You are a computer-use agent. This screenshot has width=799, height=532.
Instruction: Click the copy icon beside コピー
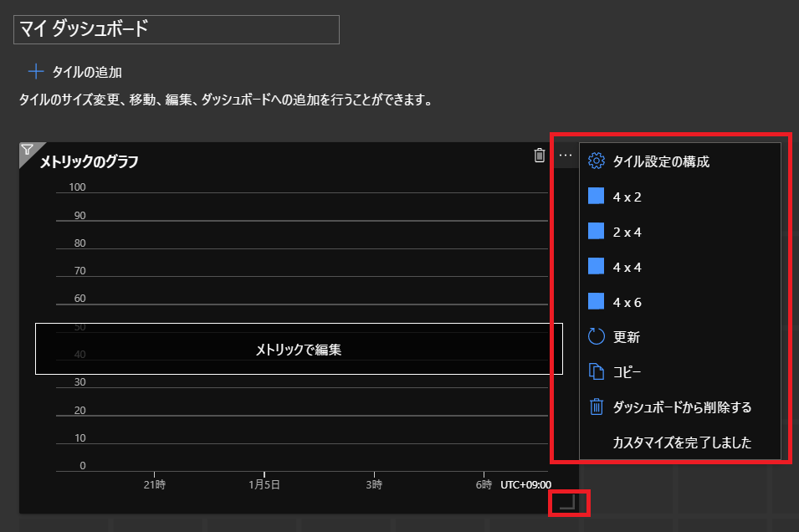coord(596,371)
